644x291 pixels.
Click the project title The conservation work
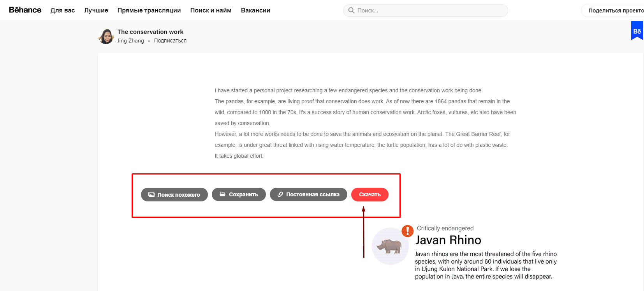(x=150, y=32)
